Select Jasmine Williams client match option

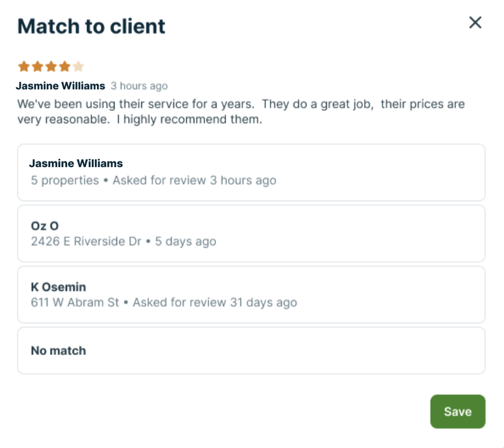(251, 172)
